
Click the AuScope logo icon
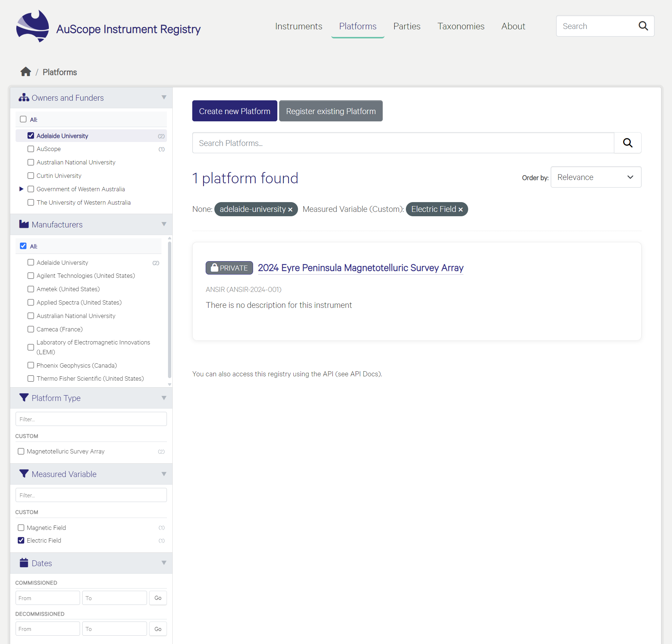pos(33,26)
